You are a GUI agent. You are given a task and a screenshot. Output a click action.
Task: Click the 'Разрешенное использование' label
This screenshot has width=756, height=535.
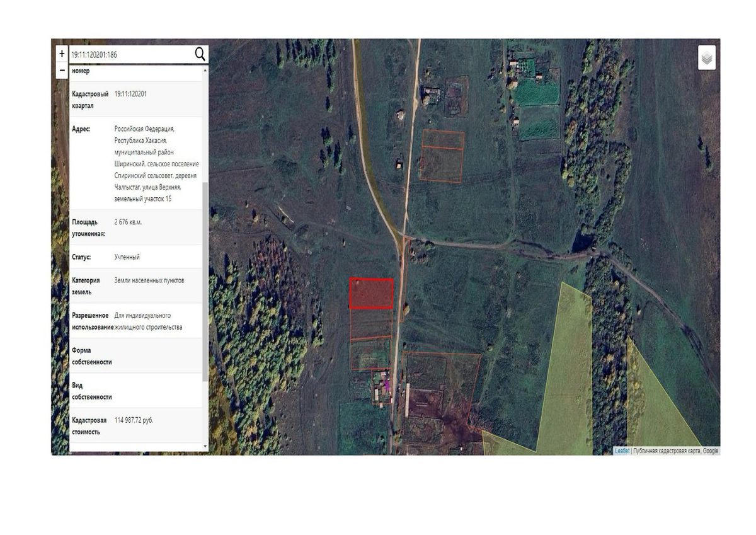pos(93,321)
